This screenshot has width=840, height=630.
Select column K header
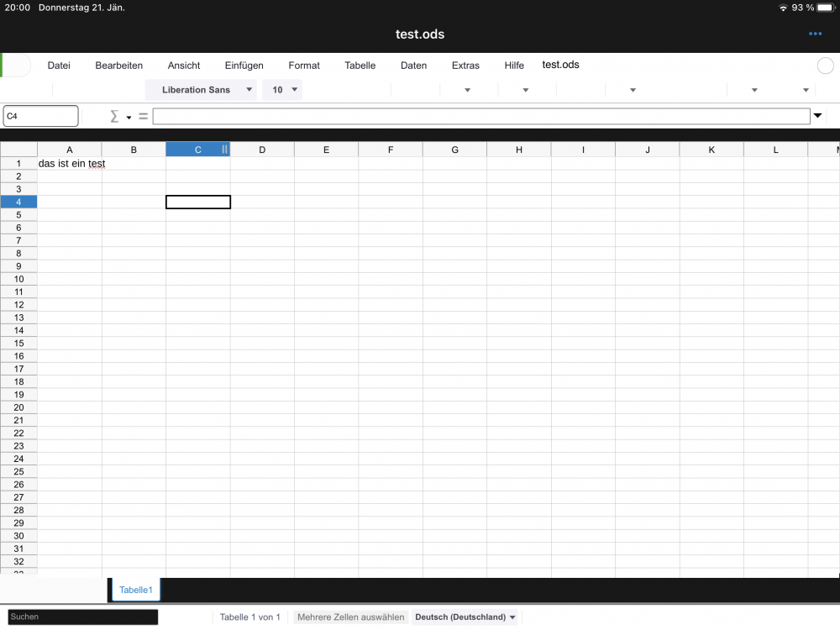coord(711,150)
